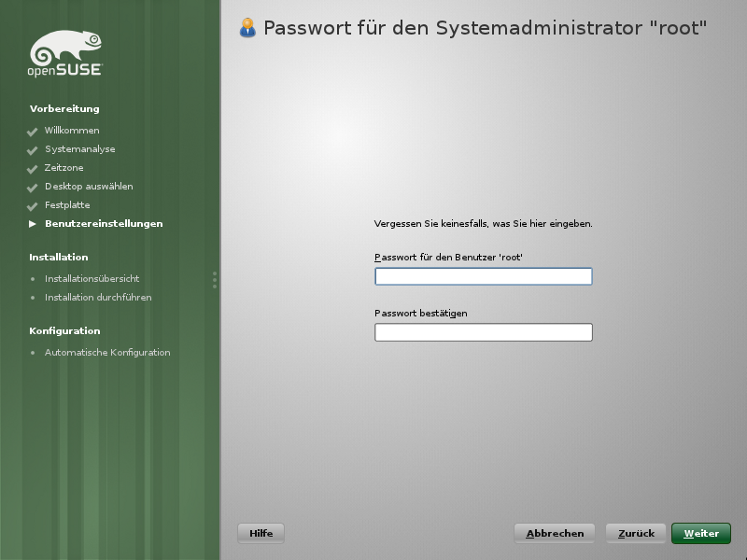Select the Installationsübersicht step in sidebar

tap(92, 279)
